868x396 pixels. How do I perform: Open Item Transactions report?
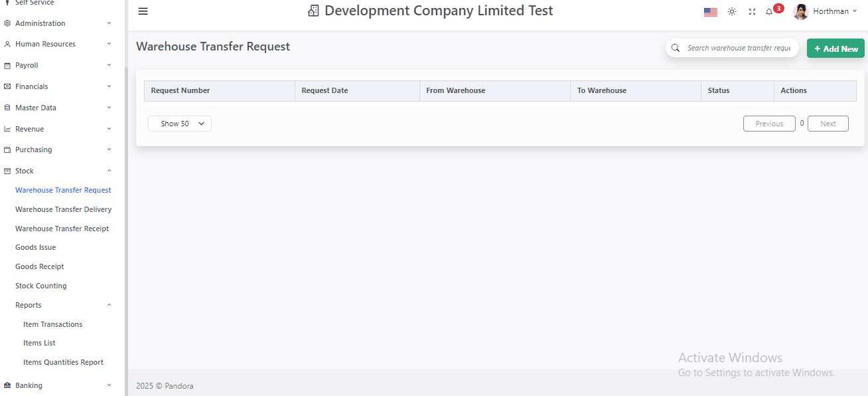[52, 324]
